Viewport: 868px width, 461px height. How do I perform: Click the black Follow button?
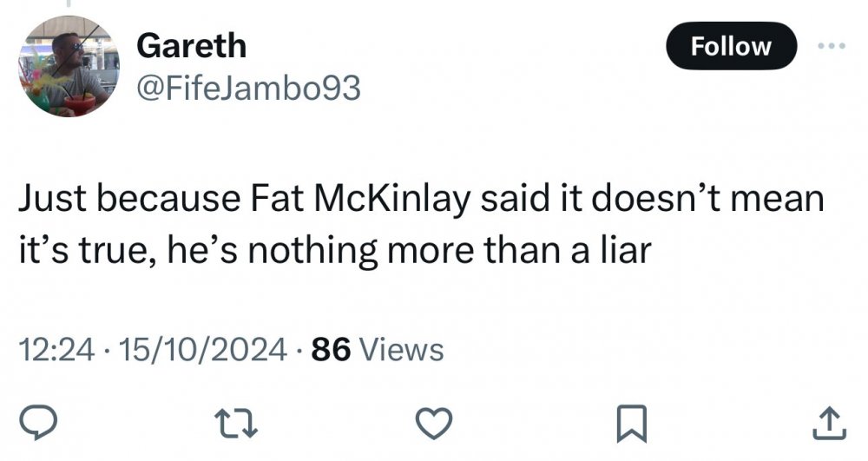(731, 46)
